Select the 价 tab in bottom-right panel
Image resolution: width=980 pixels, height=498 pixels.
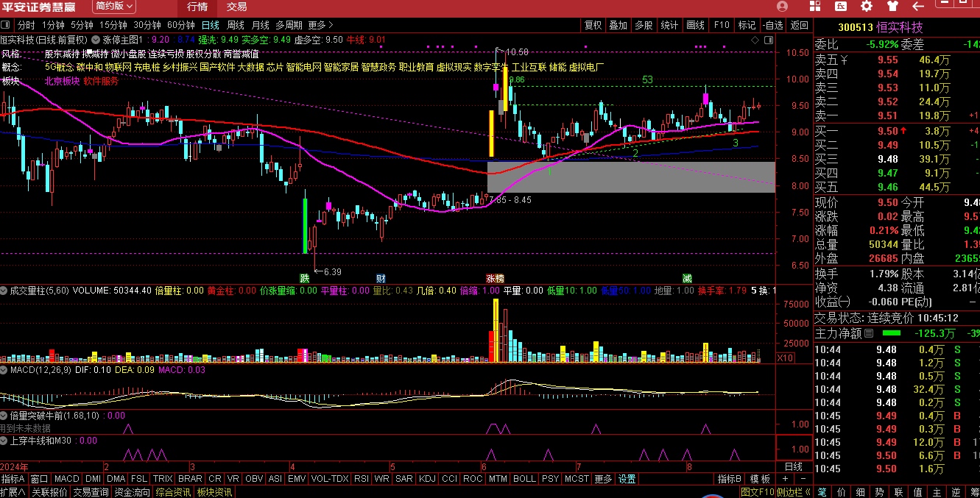842,492
